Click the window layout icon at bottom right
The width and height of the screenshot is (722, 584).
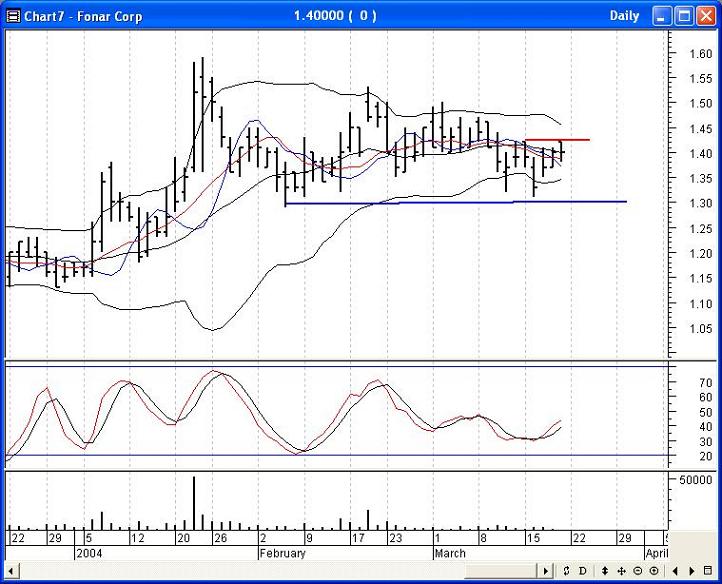tap(708, 571)
